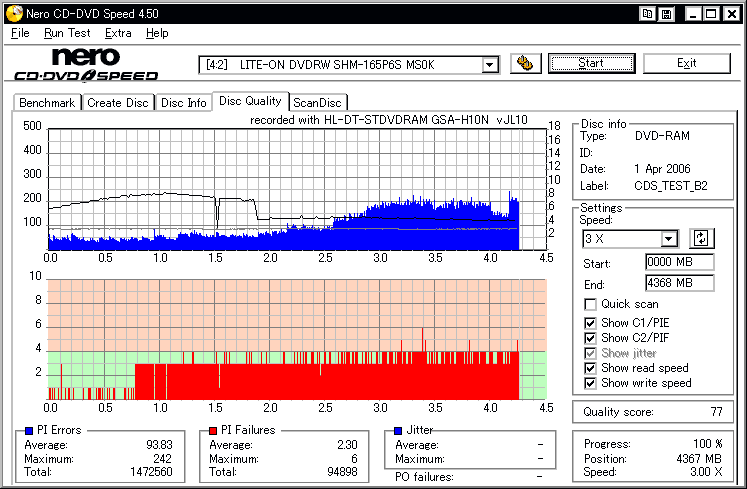Click the greyed Show jitter checkbox
Viewport: 747px width, 489px height.
point(590,353)
